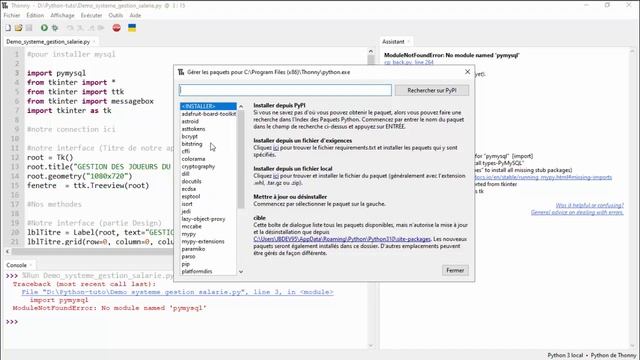Screen dimensions: 640x360
Task: Open the Fichier menu
Action: 12,16
